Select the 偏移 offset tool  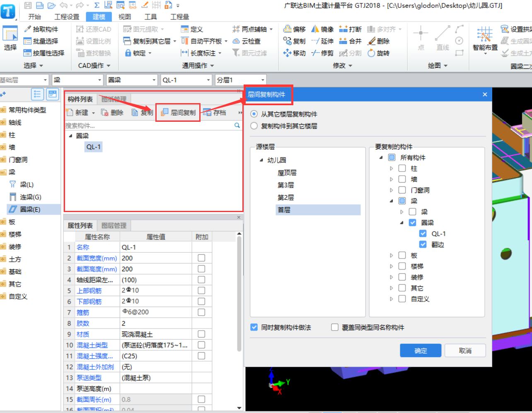(295, 29)
